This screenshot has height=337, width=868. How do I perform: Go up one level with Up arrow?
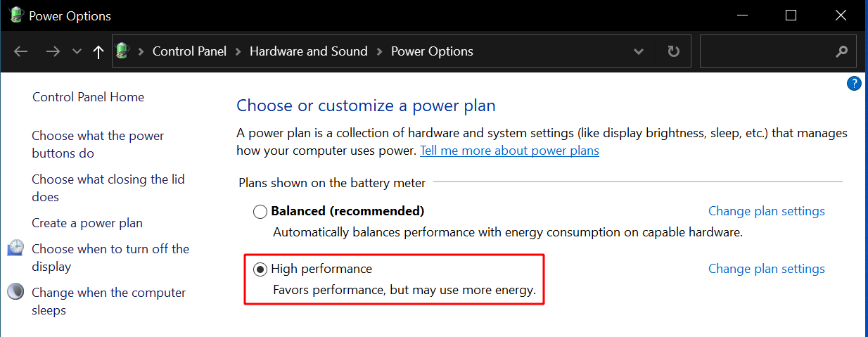click(98, 51)
